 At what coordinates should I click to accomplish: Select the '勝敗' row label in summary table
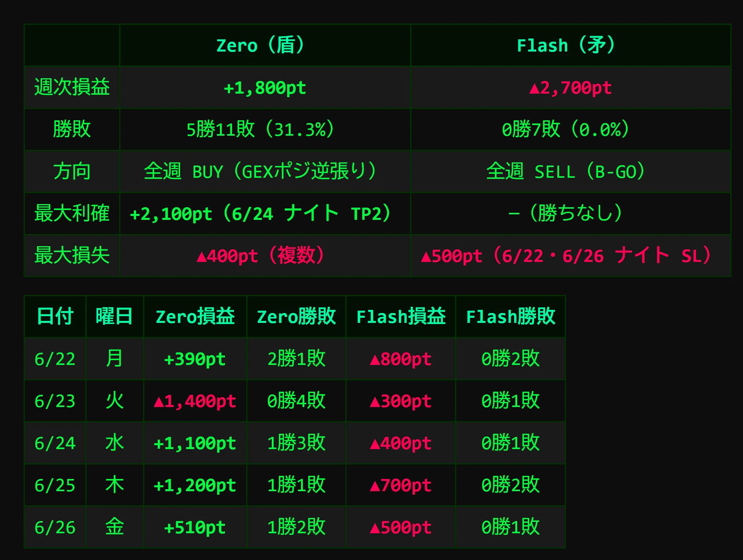[x=72, y=129]
